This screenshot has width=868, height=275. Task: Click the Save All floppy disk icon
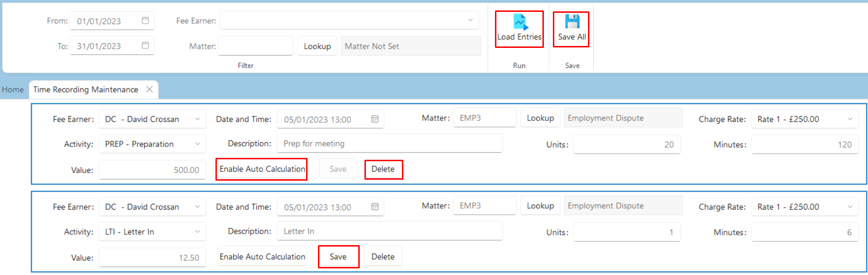coord(572,21)
